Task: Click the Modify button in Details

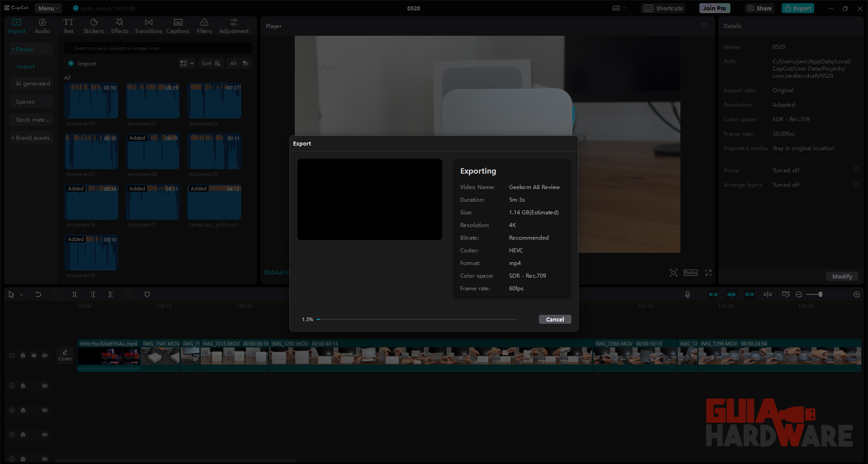Action: tap(842, 276)
